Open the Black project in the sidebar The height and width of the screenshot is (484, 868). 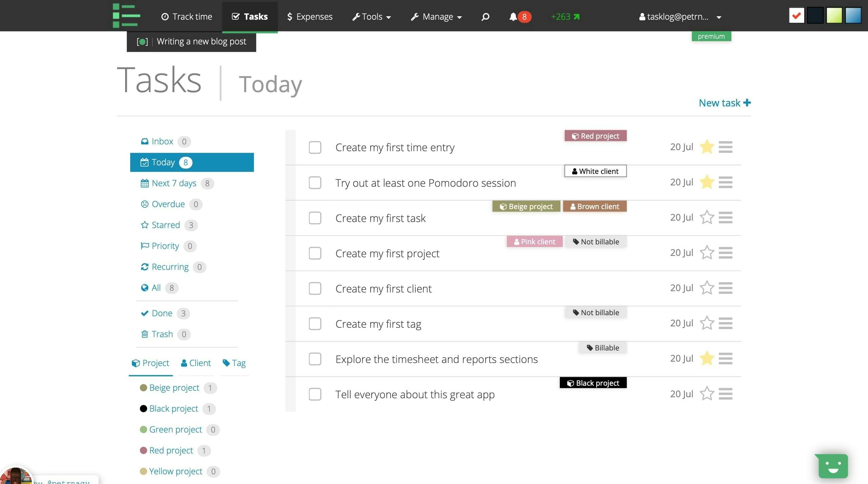tap(173, 408)
